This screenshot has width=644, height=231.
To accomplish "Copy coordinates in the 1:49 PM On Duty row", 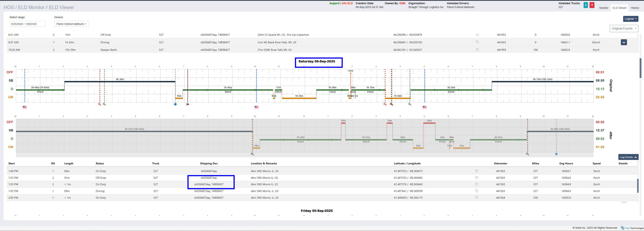I will 477,171.
